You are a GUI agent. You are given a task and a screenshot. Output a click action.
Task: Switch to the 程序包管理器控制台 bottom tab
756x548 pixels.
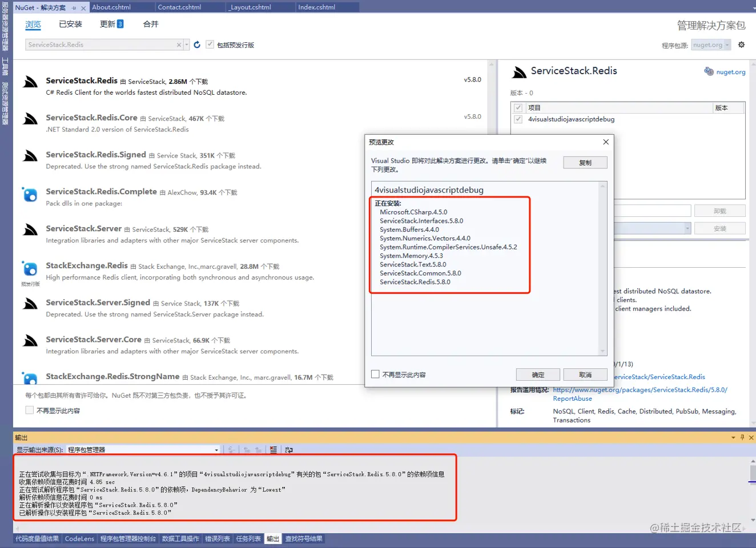[x=128, y=538]
